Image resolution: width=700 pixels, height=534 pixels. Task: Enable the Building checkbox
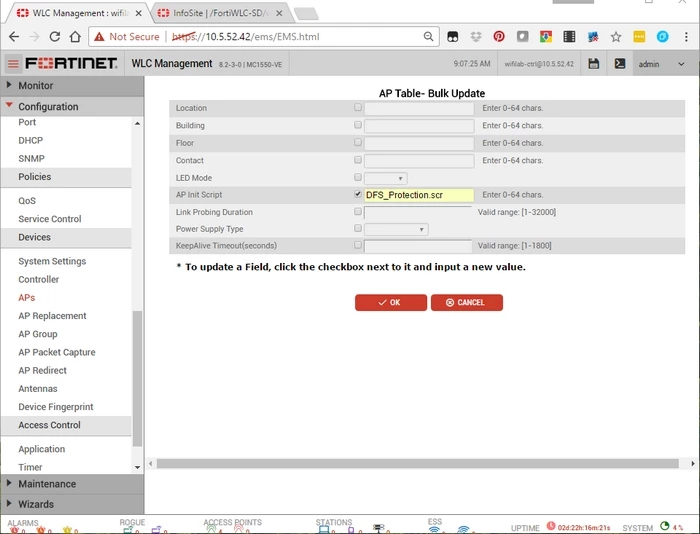pos(358,125)
